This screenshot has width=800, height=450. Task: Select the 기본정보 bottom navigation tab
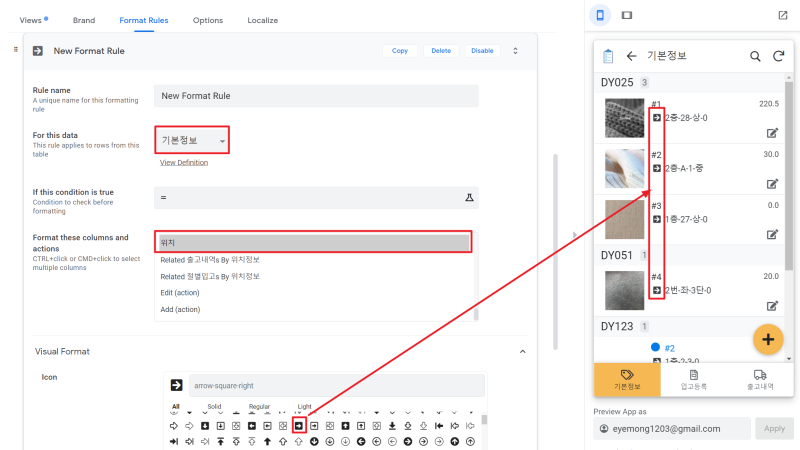coord(627,380)
